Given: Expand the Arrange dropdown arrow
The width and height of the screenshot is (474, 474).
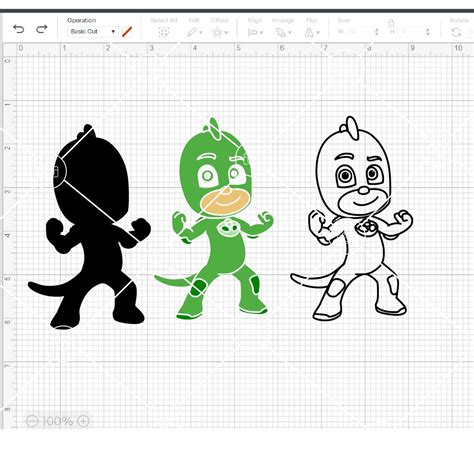Looking at the screenshot, I should coord(290,33).
